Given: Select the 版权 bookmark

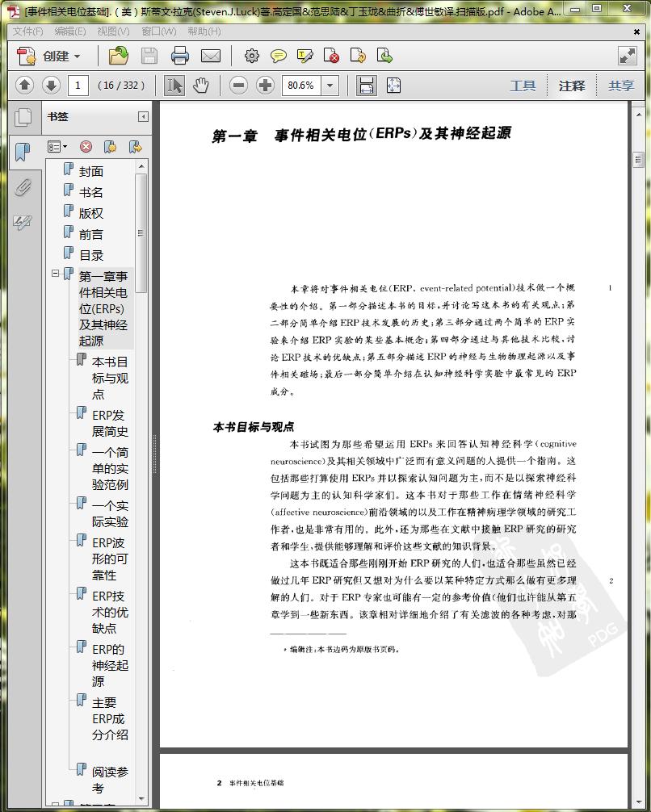Looking at the screenshot, I should click(x=91, y=213).
